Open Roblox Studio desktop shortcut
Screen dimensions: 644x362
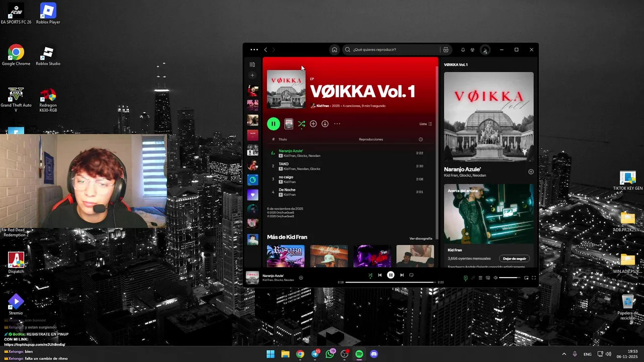click(48, 55)
